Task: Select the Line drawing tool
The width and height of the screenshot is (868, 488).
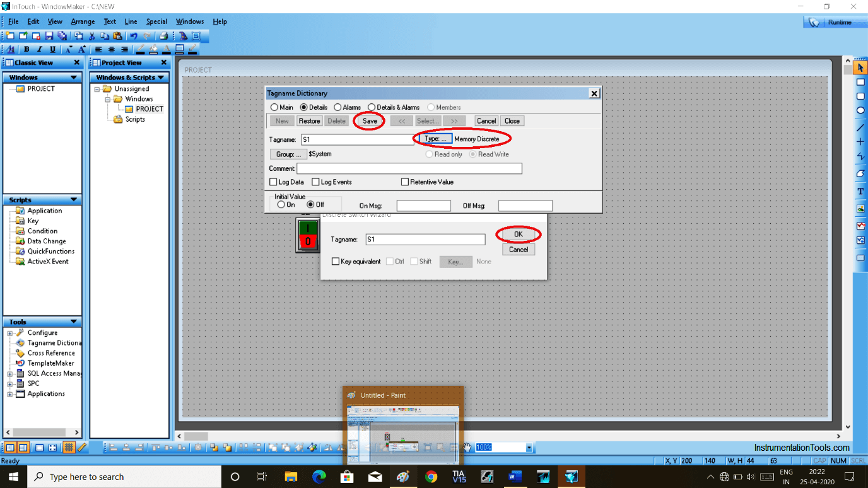Action: pos(860,127)
